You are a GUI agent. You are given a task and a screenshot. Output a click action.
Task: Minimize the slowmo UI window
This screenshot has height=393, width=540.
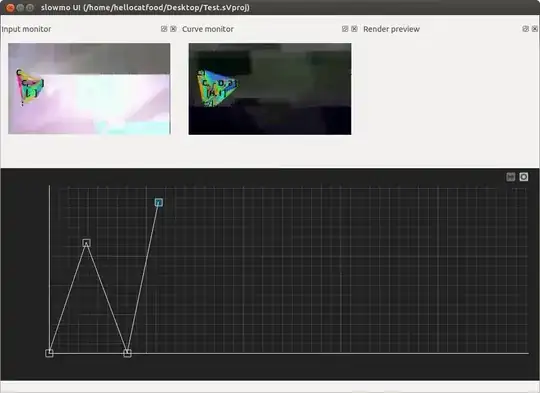point(20,7)
